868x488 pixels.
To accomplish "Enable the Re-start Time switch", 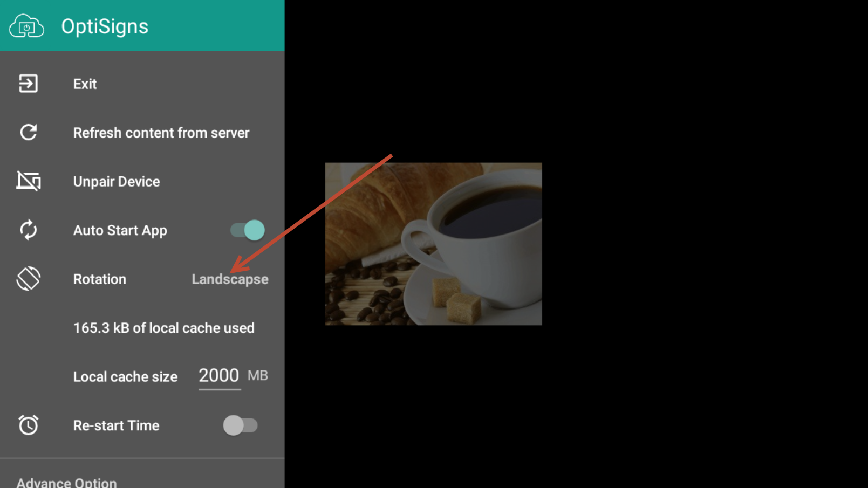I will click(x=241, y=425).
